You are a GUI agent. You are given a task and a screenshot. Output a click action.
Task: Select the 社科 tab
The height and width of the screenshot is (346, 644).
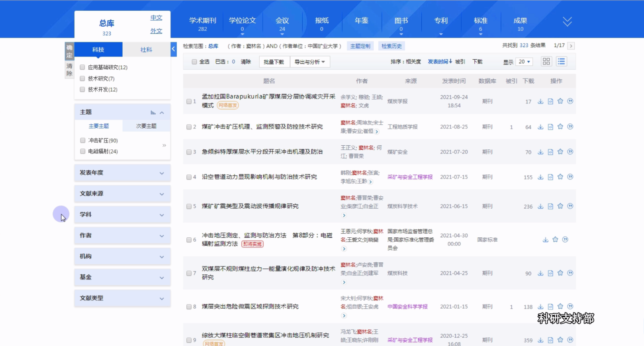146,50
